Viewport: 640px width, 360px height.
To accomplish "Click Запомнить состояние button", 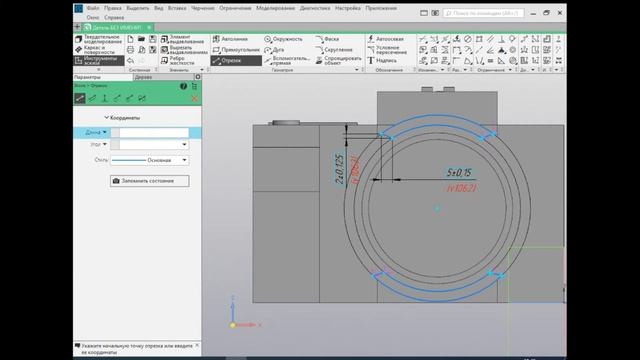I will (x=149, y=181).
